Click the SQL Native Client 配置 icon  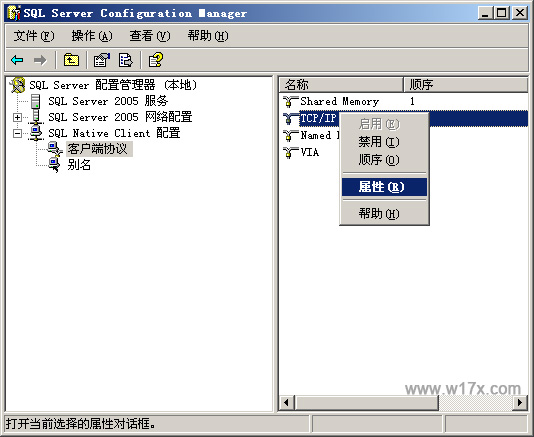[36, 133]
